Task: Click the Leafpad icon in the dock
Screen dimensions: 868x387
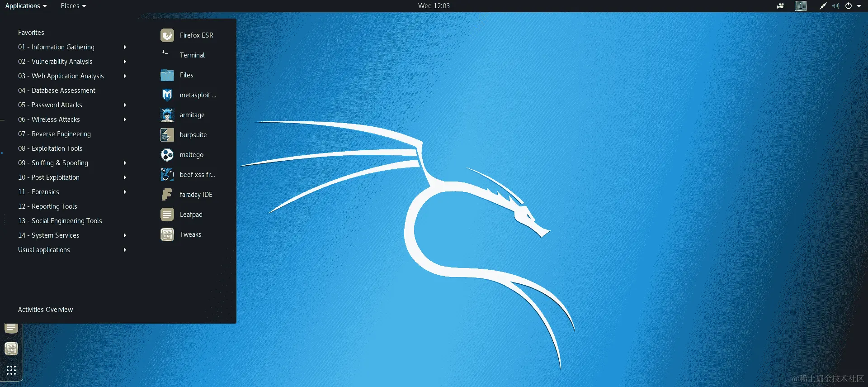Action: click(x=11, y=328)
